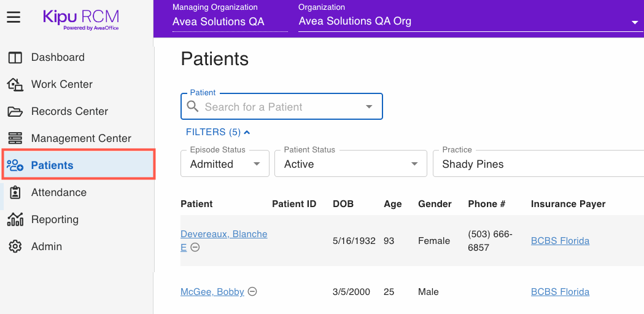Click the Reporting chart icon
This screenshot has width=644, height=314.
(x=15, y=219)
